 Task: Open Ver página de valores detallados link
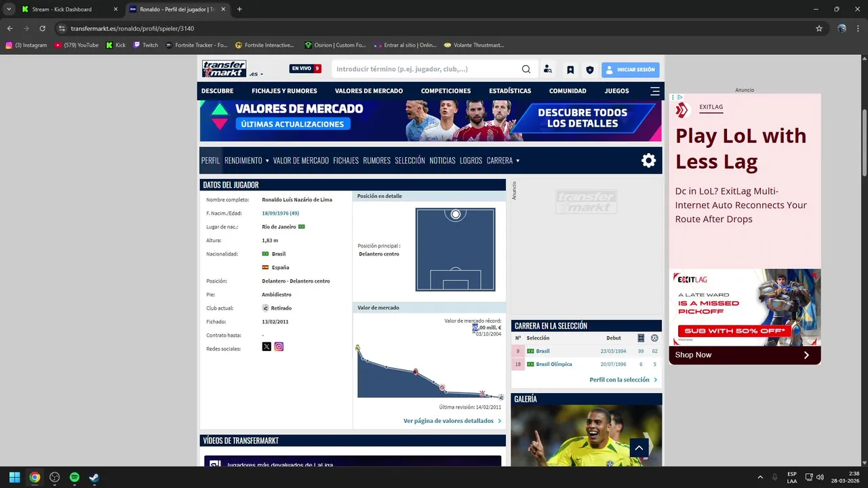click(452, 421)
